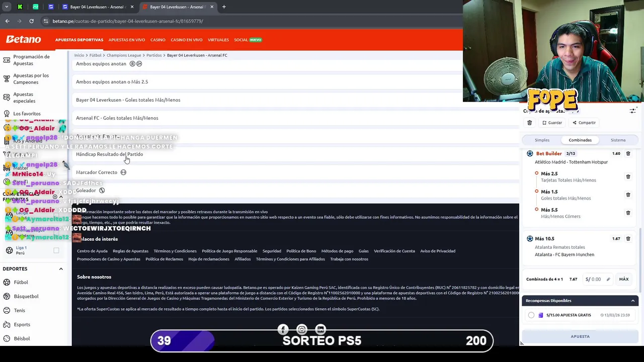Image resolution: width=644 pixels, height=362 pixels.
Task: Open Casino en Vivo menu item
Action: coord(186,40)
